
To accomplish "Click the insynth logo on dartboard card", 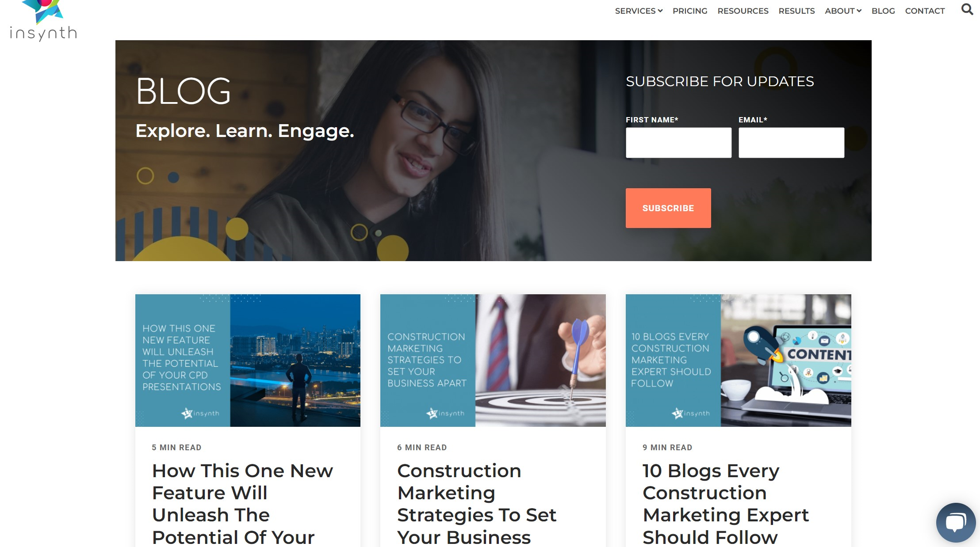I will coord(445,414).
